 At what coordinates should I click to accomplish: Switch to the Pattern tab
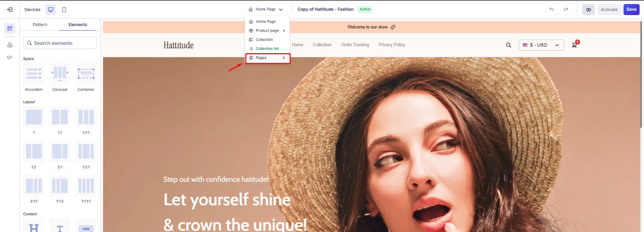click(x=40, y=25)
